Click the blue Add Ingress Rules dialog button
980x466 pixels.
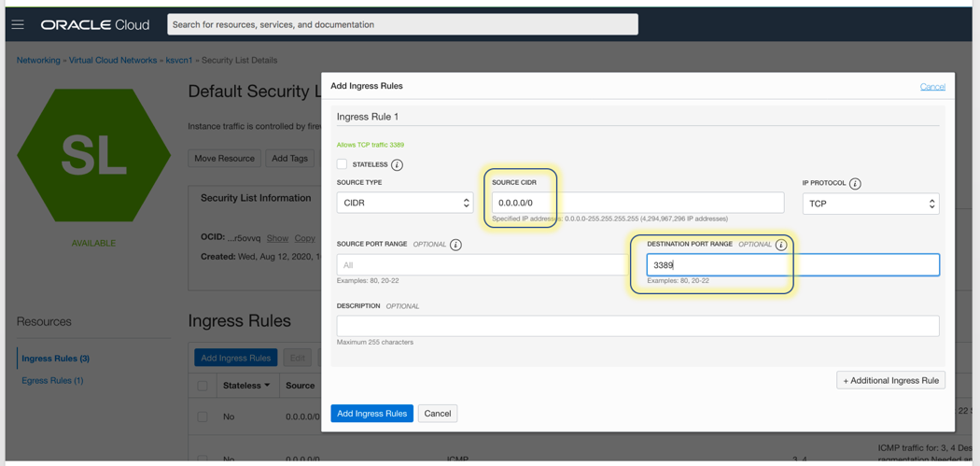point(371,414)
